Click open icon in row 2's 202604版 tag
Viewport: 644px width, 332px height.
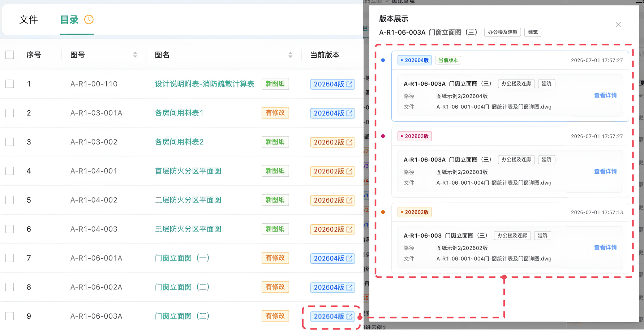[x=349, y=113]
